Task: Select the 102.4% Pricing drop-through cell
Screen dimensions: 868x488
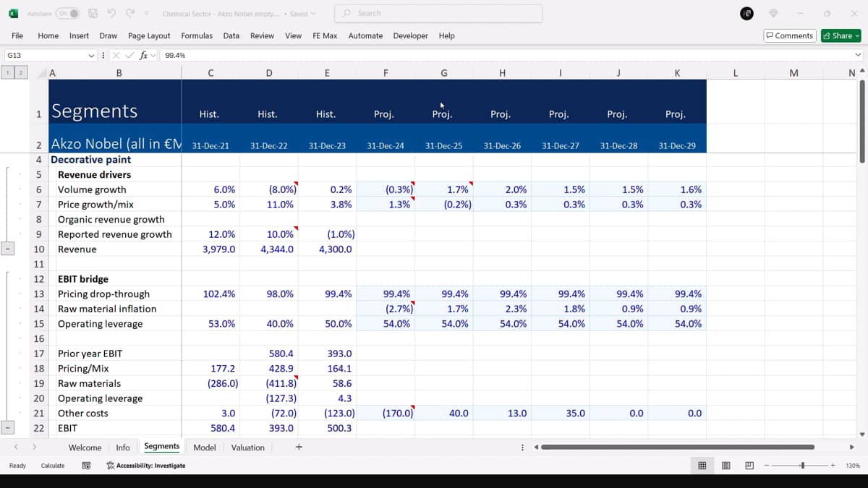Action: 210,294
